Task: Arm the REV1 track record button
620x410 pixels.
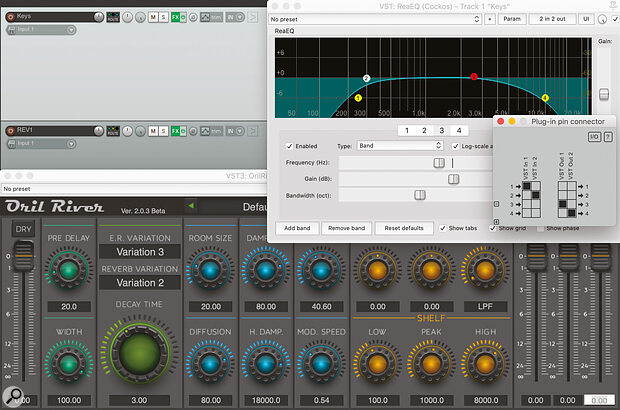Action: (11, 131)
